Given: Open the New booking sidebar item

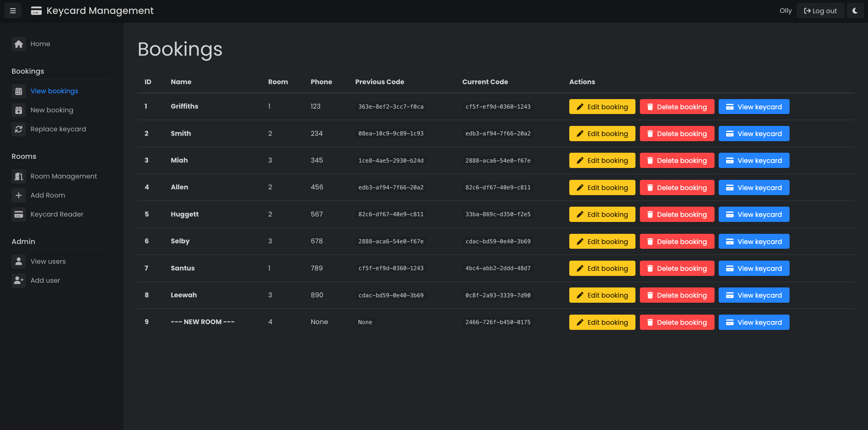Looking at the screenshot, I should tap(52, 110).
